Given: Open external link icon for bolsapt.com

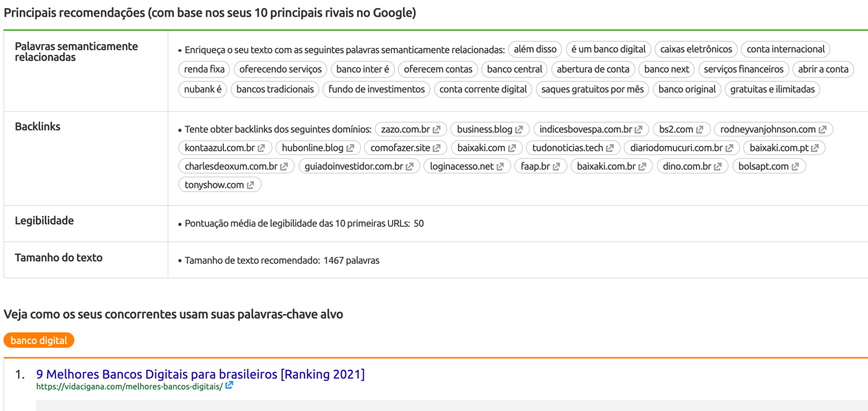Looking at the screenshot, I should [x=795, y=166].
